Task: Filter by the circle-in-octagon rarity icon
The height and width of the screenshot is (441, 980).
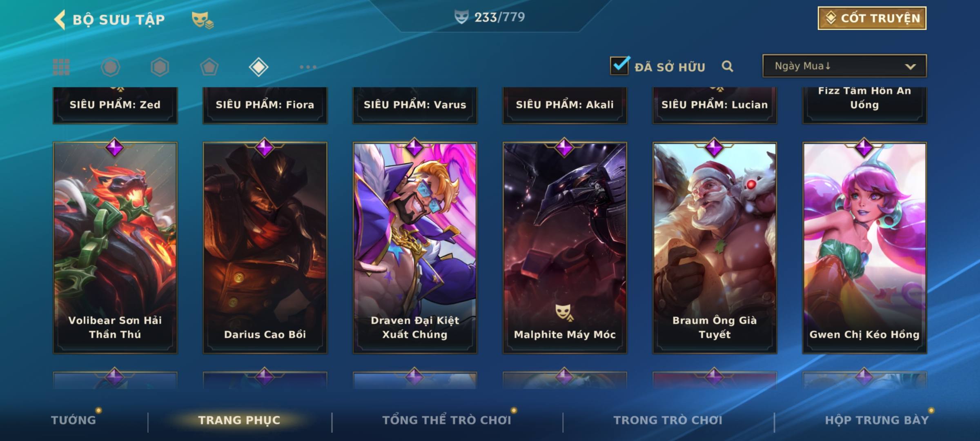Action: click(111, 67)
